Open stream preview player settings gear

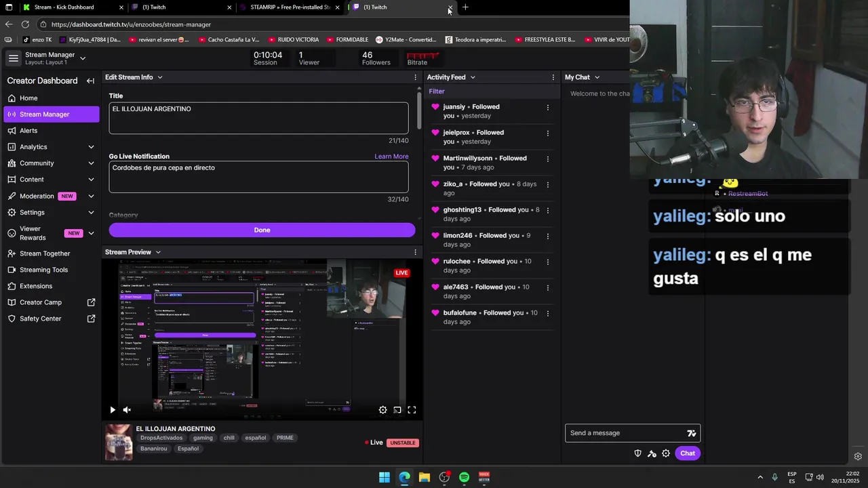pyautogui.click(x=382, y=410)
